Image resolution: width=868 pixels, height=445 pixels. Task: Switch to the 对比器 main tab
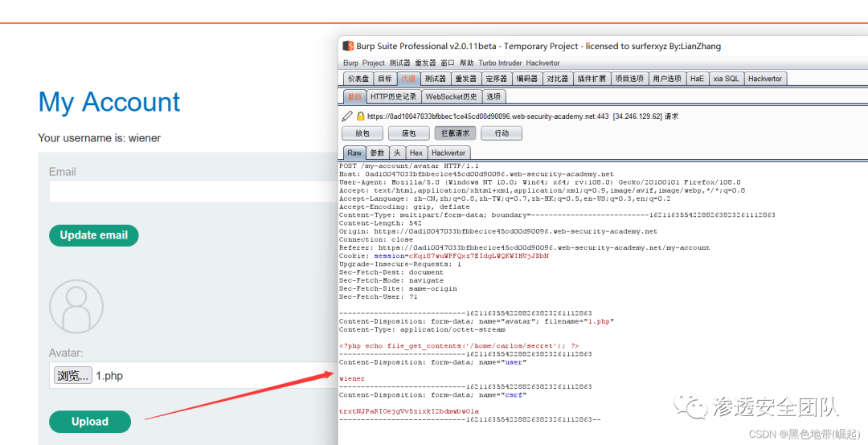pos(558,79)
